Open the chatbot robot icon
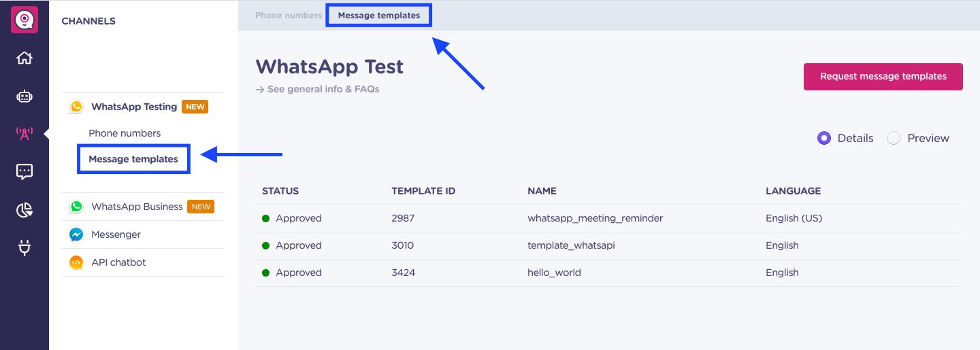 point(24,96)
